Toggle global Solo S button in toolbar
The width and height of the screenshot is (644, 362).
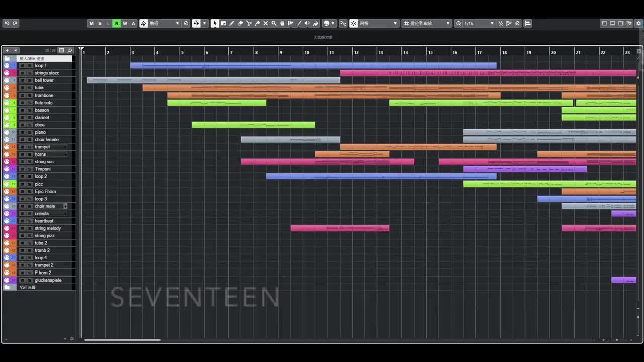point(100,23)
